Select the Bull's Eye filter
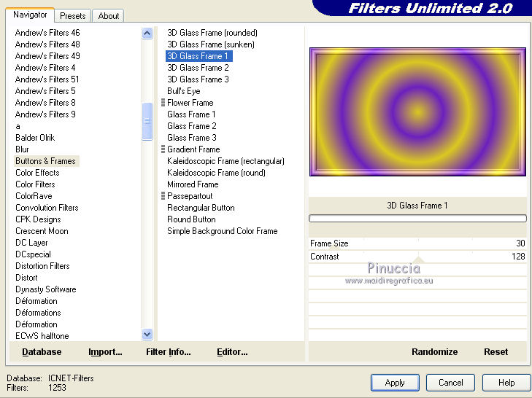The width and height of the screenshot is (532, 398). coord(184,91)
